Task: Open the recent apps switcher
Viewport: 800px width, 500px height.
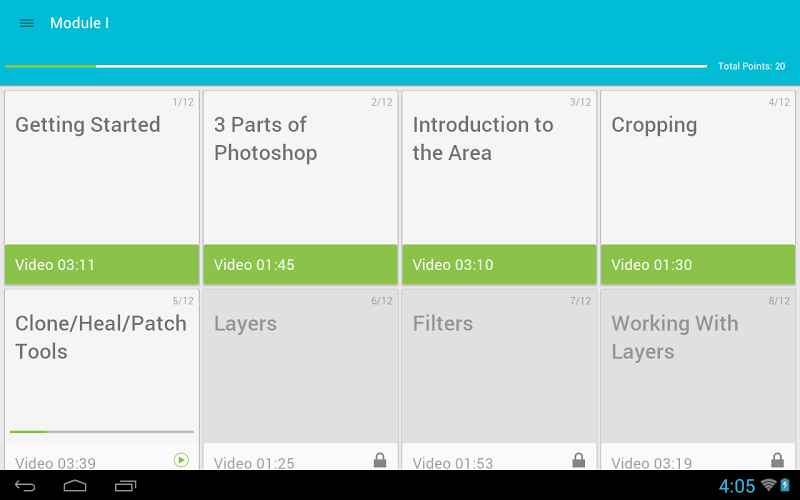Action: (126, 486)
